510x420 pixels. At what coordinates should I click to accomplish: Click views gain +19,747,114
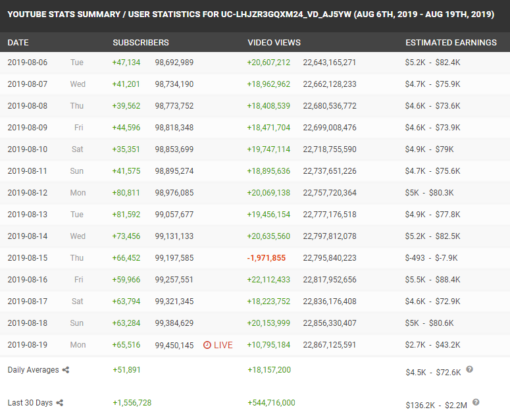268,149
